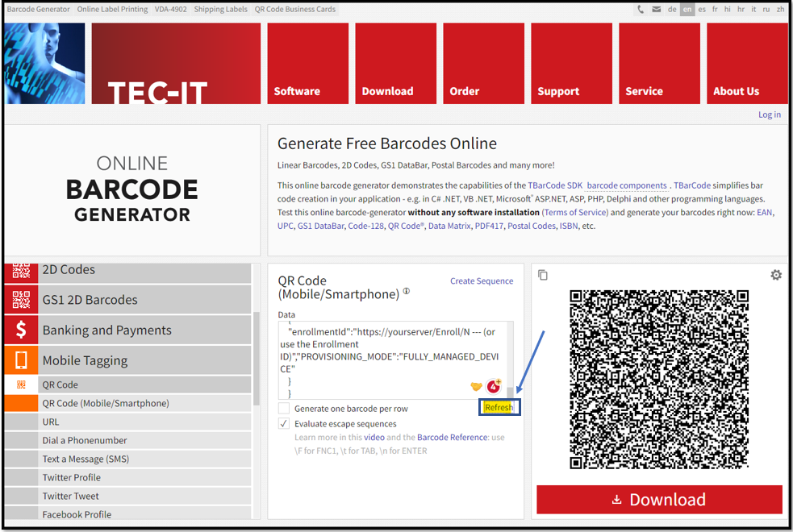This screenshot has height=532, width=793.
Task: Open the Terms of Service link
Action: tap(576, 212)
